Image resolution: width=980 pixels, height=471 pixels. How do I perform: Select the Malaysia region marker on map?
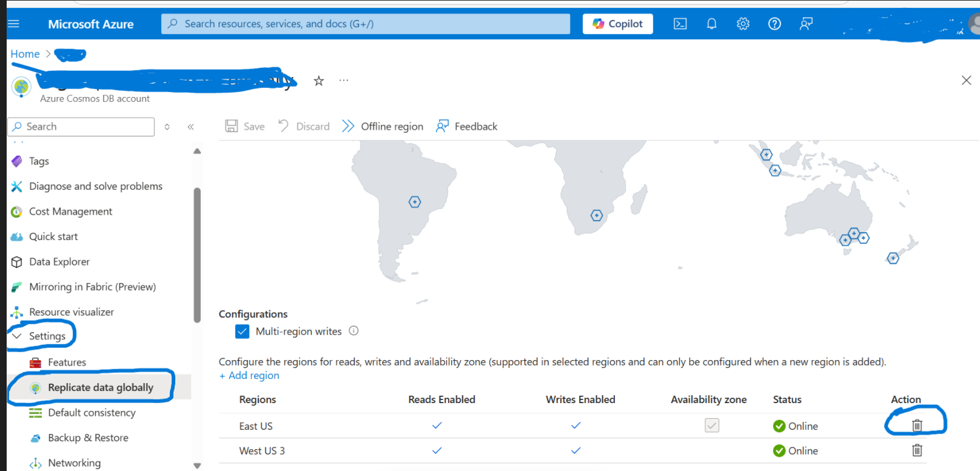[767, 155]
